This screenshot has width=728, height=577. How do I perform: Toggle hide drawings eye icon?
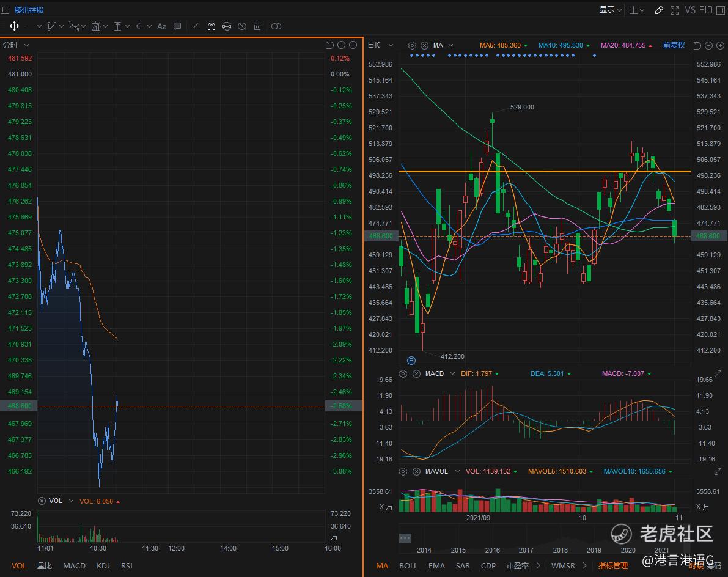(241, 26)
